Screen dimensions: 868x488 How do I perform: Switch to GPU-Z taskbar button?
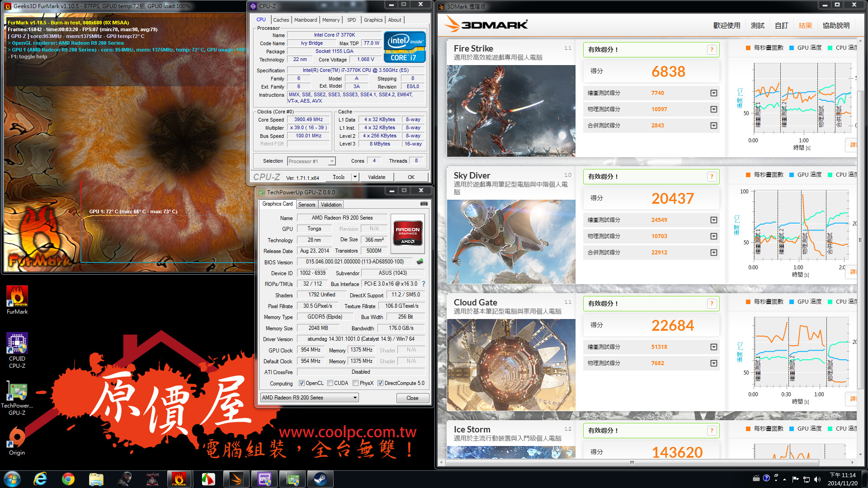coord(292,479)
